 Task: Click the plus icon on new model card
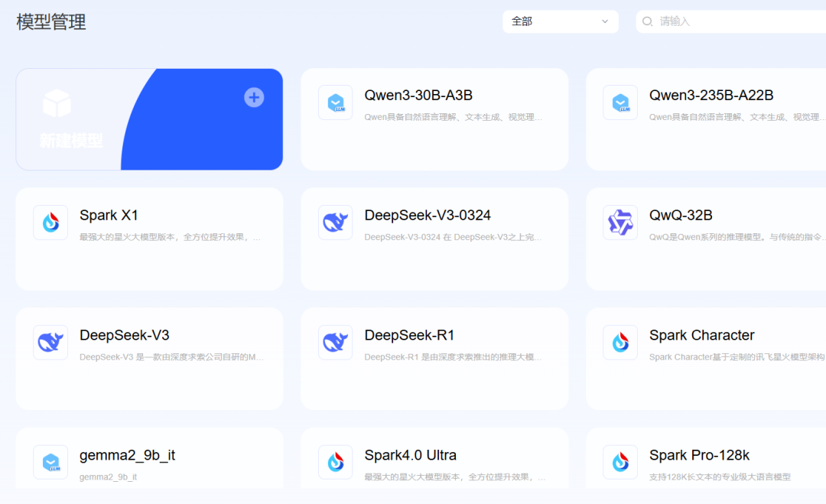254,97
